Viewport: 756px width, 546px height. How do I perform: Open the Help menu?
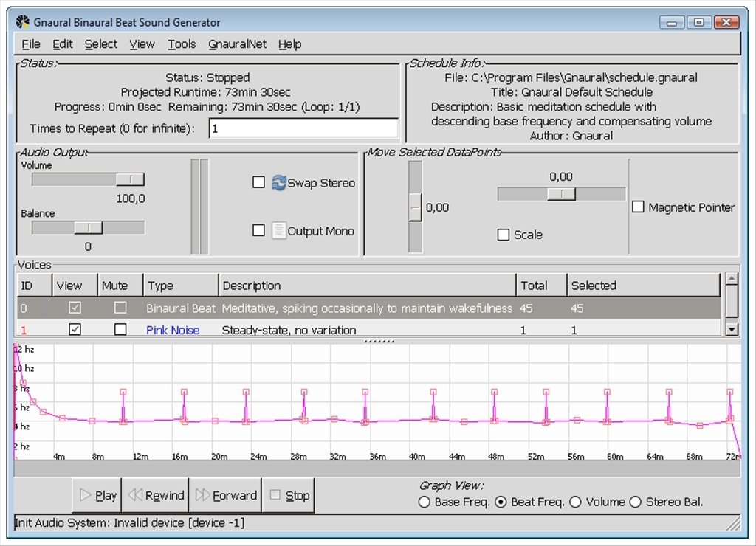[x=289, y=44]
